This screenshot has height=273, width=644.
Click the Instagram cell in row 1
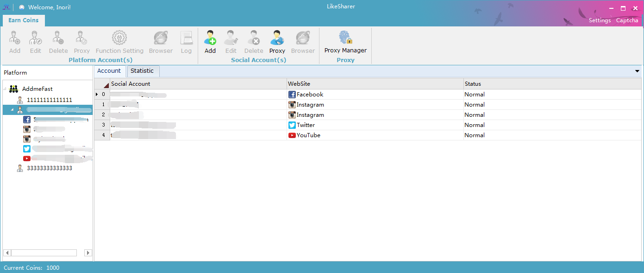point(375,105)
